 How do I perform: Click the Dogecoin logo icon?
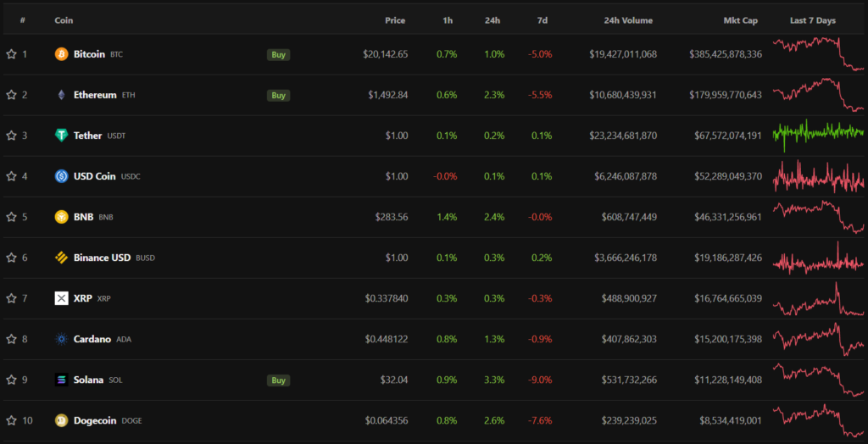(x=61, y=421)
